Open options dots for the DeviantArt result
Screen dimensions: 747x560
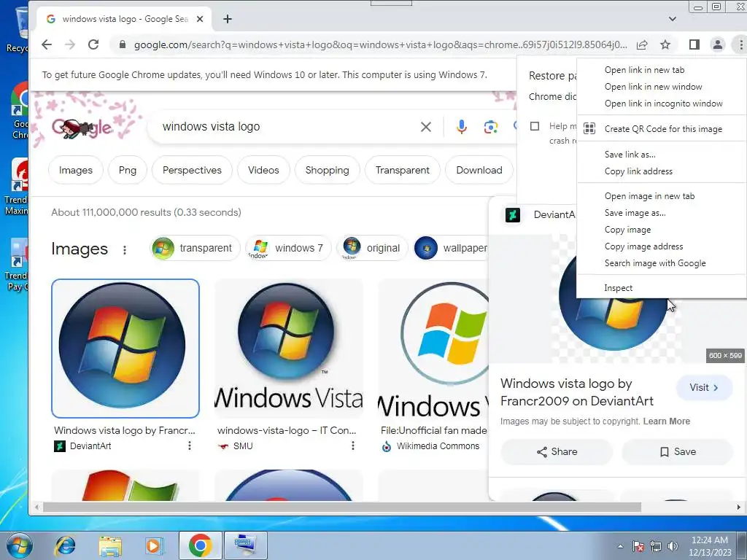point(190,446)
